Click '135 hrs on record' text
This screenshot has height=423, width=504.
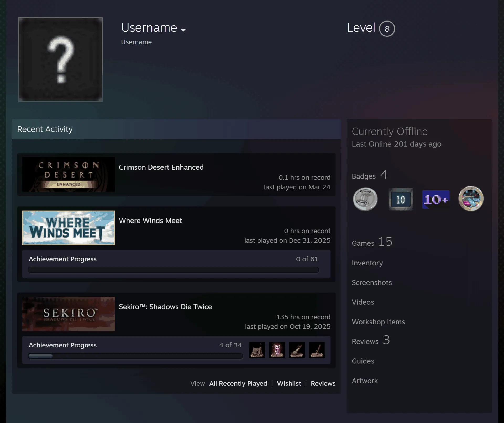303,317
